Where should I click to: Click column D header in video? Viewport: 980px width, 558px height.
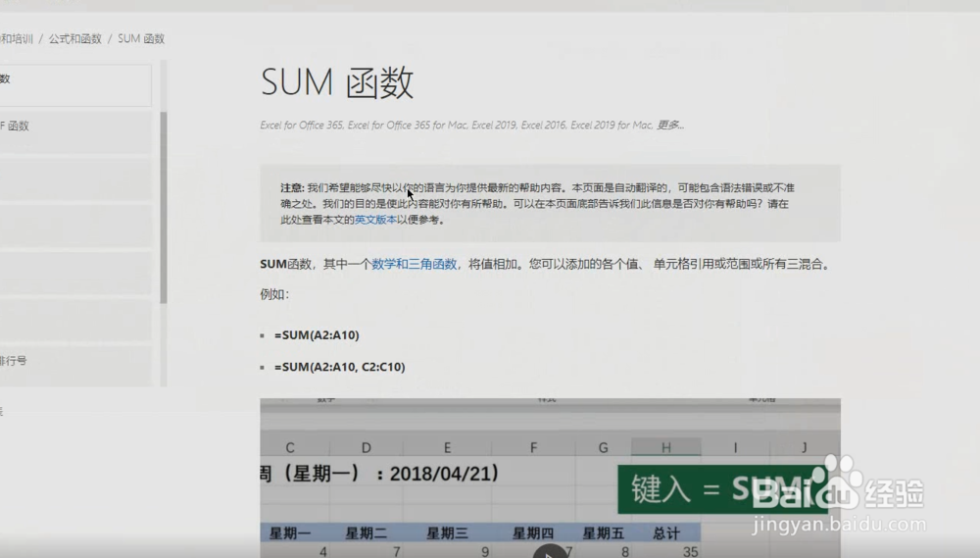[367, 448]
